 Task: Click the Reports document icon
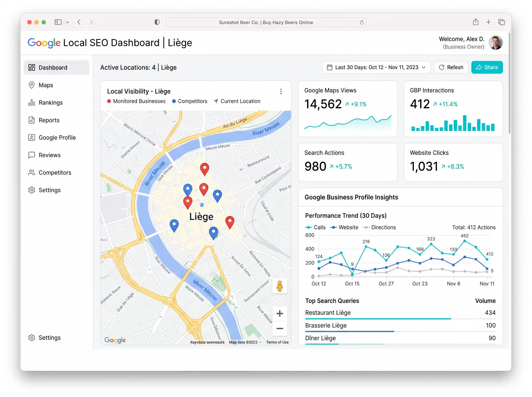tap(31, 120)
